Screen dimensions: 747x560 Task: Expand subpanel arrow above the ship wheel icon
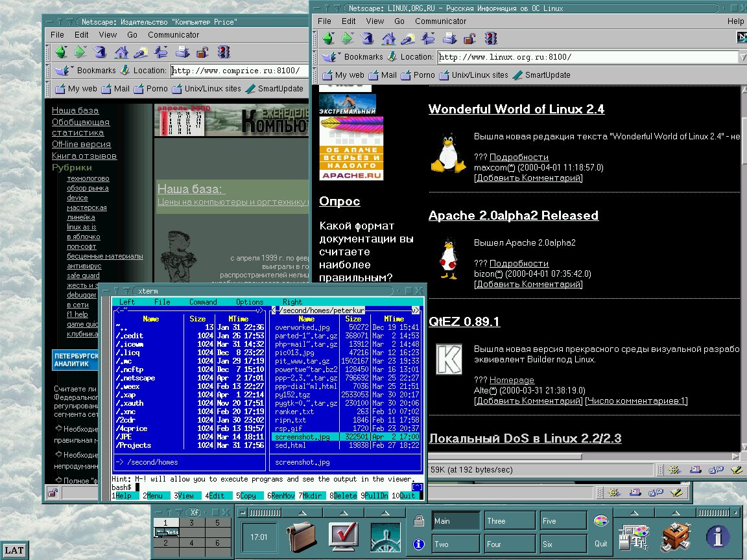coord(385,513)
